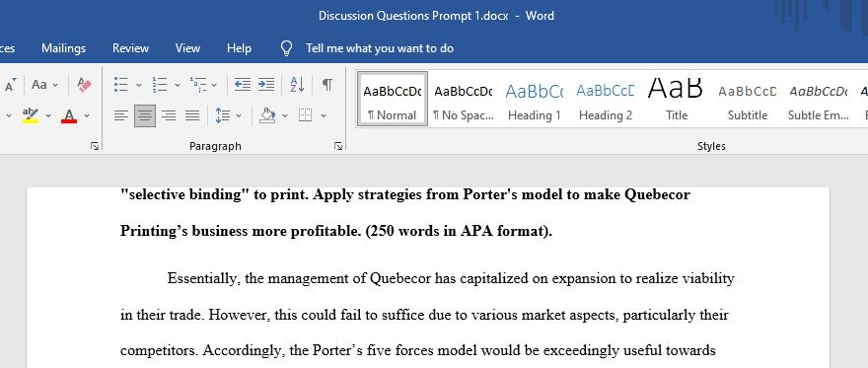This screenshot has width=868, height=368.
Task: Apply the Heading 1 style
Action: click(535, 99)
